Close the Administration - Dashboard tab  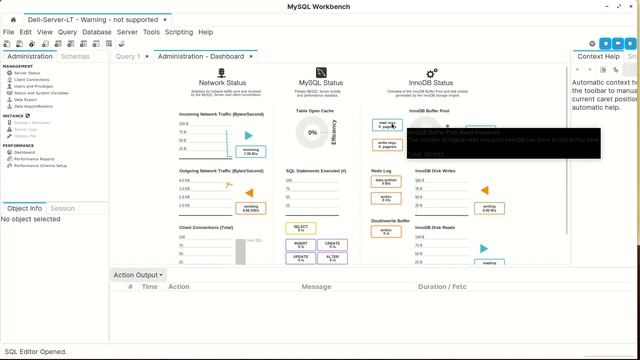point(251,56)
